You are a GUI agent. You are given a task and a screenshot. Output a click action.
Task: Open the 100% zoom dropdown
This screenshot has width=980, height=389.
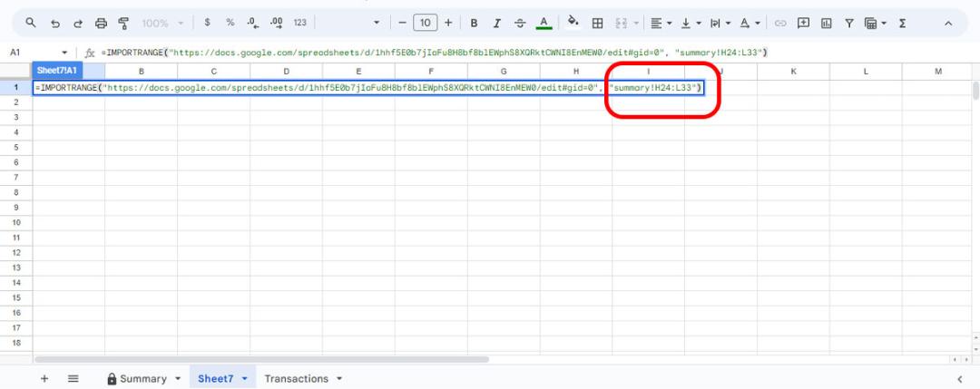click(162, 23)
